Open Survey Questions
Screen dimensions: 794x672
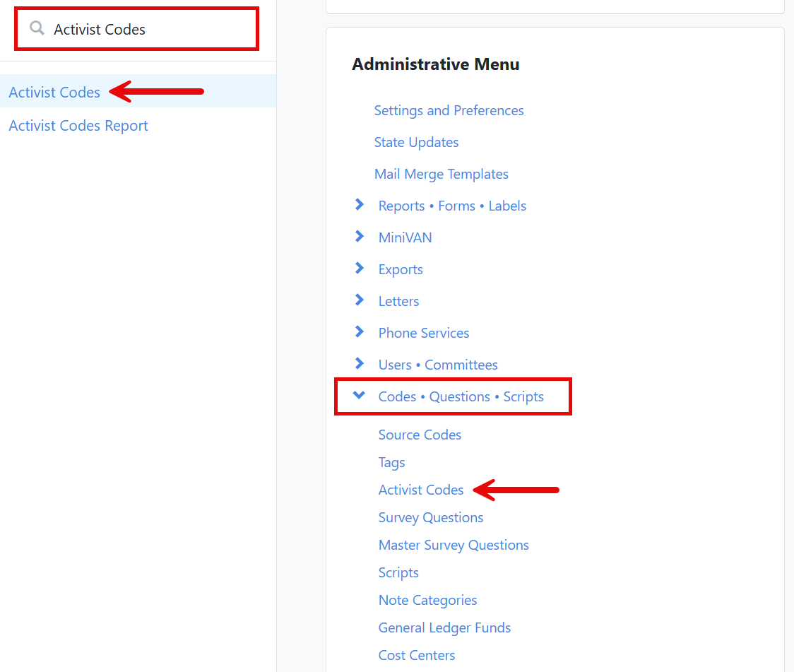[431, 517]
